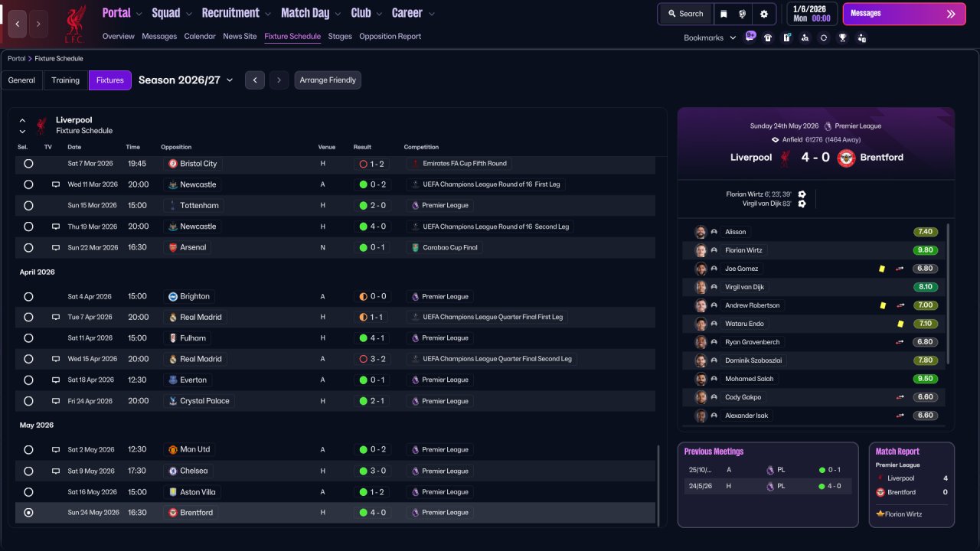Select the radio button for the Bristol City fixture
980x551 pixels.
click(x=28, y=164)
